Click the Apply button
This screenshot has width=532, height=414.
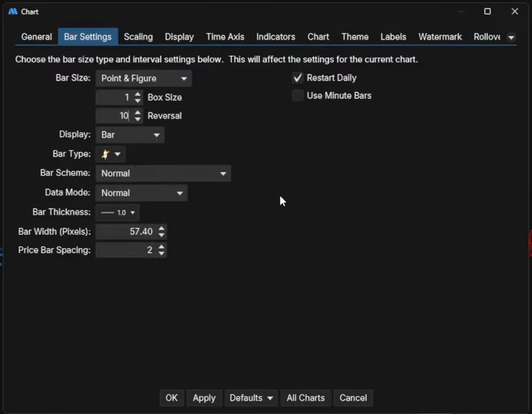(204, 398)
